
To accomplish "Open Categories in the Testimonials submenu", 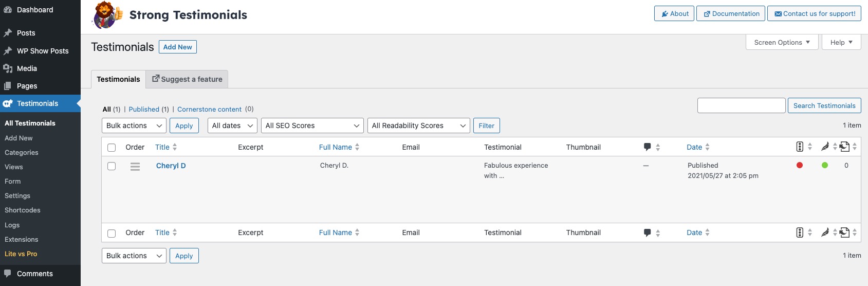I will click(x=22, y=153).
